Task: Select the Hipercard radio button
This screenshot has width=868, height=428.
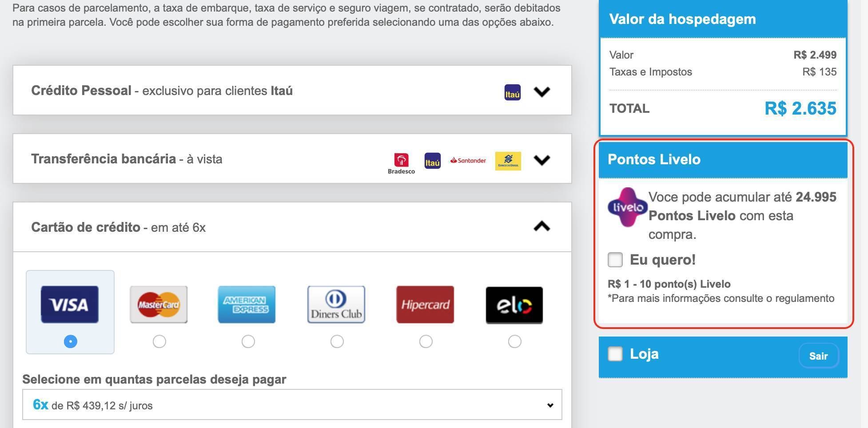Action: point(426,341)
